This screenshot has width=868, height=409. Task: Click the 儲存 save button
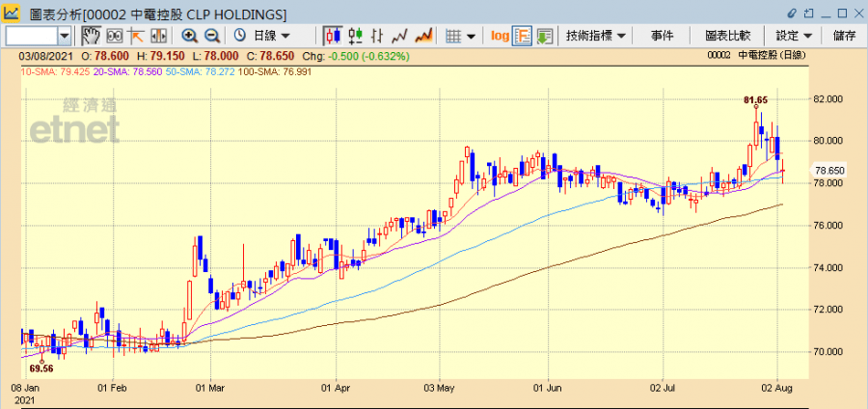843,36
